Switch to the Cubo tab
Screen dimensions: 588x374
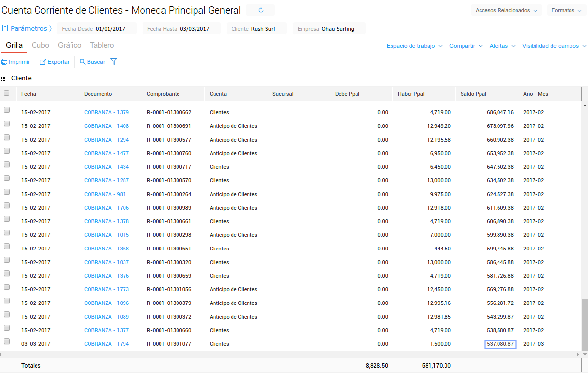click(x=40, y=45)
